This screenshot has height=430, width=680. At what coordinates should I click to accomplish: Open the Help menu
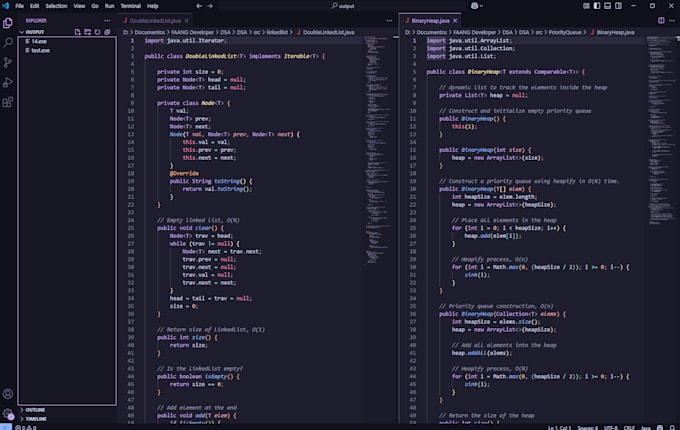point(153,6)
